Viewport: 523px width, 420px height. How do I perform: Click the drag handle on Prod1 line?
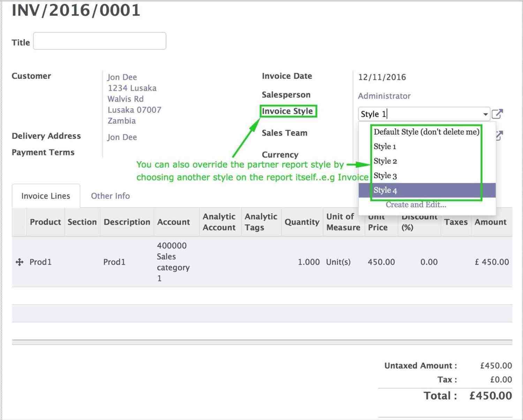tap(20, 262)
